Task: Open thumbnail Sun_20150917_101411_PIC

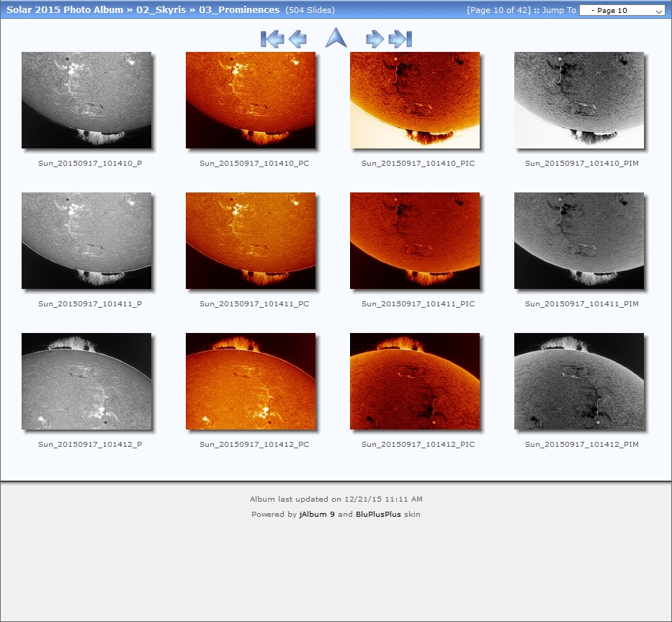Action: [x=415, y=241]
